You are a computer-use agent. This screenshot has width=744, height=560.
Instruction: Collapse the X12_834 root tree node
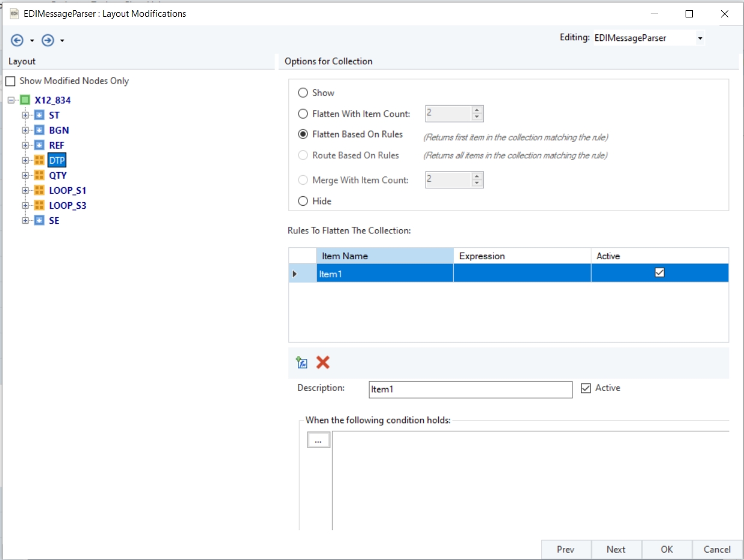(x=11, y=100)
